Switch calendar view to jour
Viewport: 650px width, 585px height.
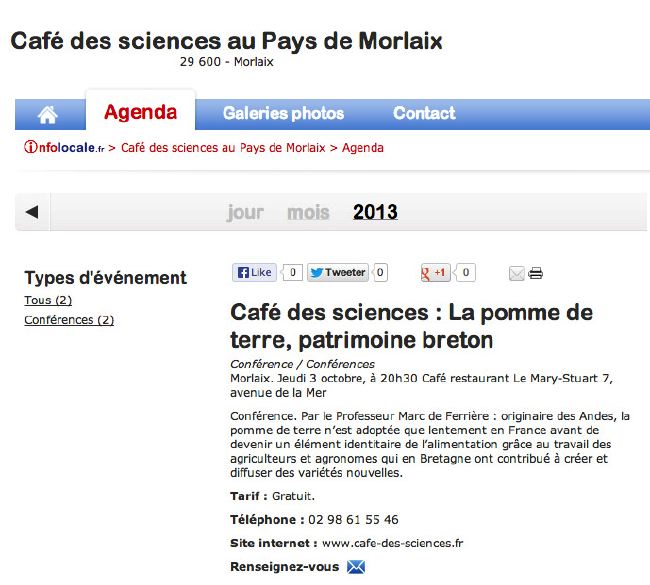click(245, 212)
